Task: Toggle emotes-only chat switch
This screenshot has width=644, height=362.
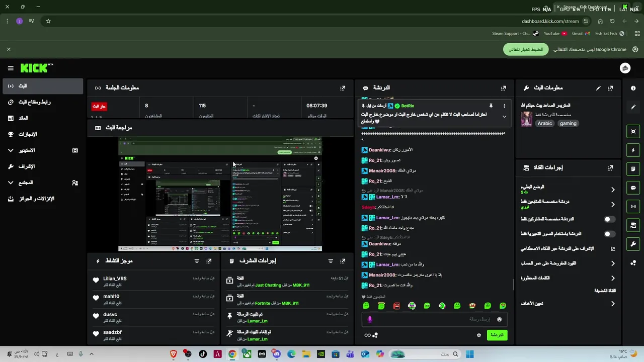Action: (x=609, y=234)
